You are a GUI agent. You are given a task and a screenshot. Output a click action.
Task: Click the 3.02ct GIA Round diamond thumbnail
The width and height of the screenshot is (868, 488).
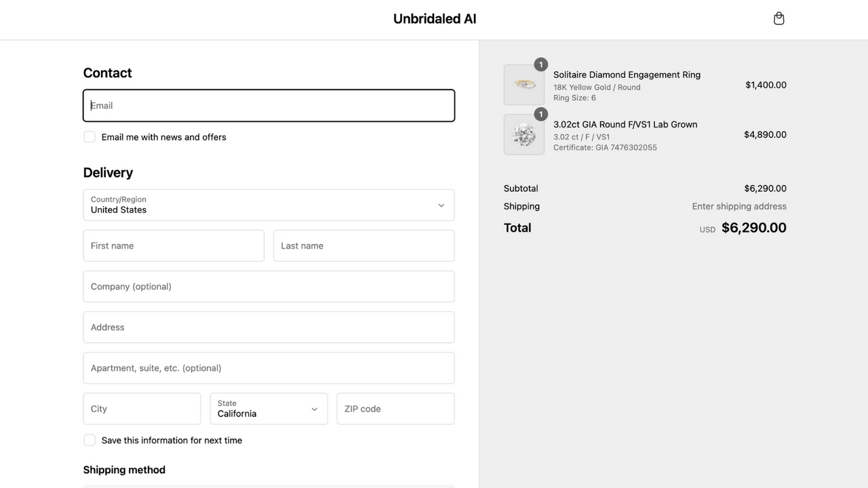(x=524, y=134)
